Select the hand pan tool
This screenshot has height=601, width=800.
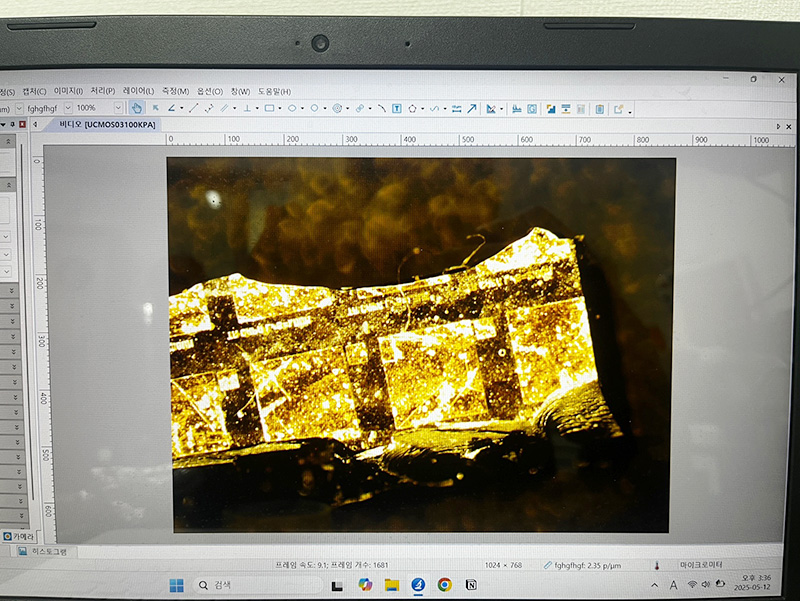pyautogui.click(x=136, y=108)
